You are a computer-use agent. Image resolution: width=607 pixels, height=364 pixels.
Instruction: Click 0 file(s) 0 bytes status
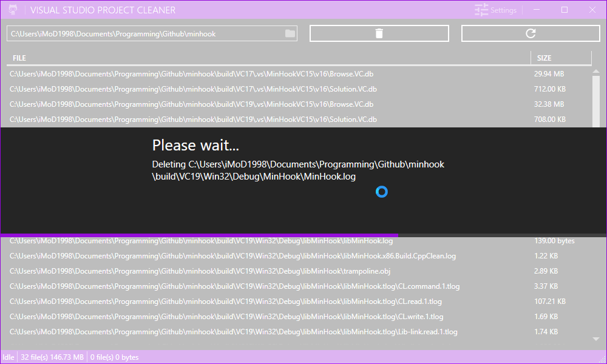coord(114,357)
